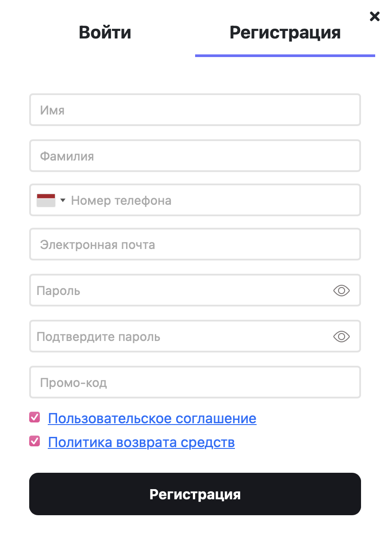The height and width of the screenshot is (536, 392).
Task: Click into the Пароль field
Action: 177,291
